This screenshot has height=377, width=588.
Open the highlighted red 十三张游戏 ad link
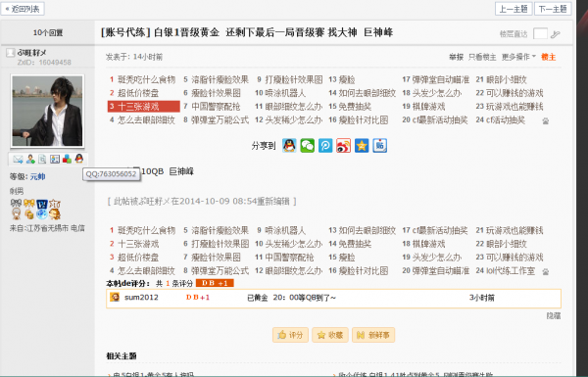[x=144, y=107]
